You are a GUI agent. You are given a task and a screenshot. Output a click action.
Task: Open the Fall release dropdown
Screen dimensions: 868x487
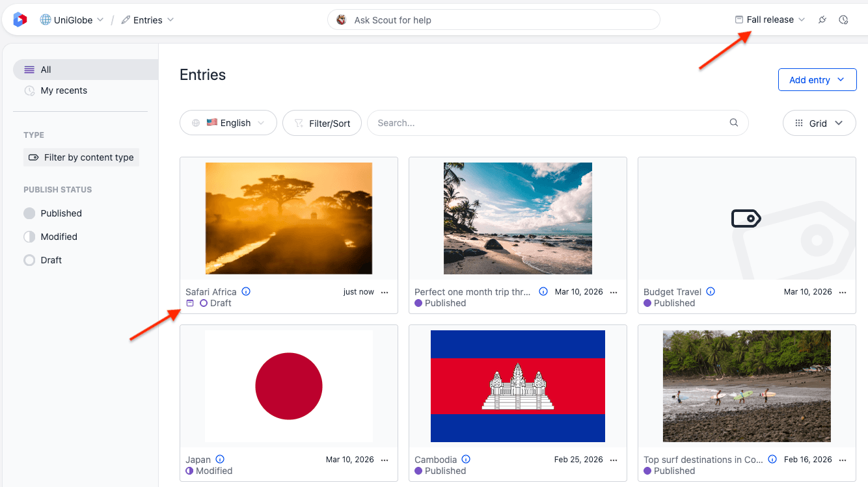(770, 20)
